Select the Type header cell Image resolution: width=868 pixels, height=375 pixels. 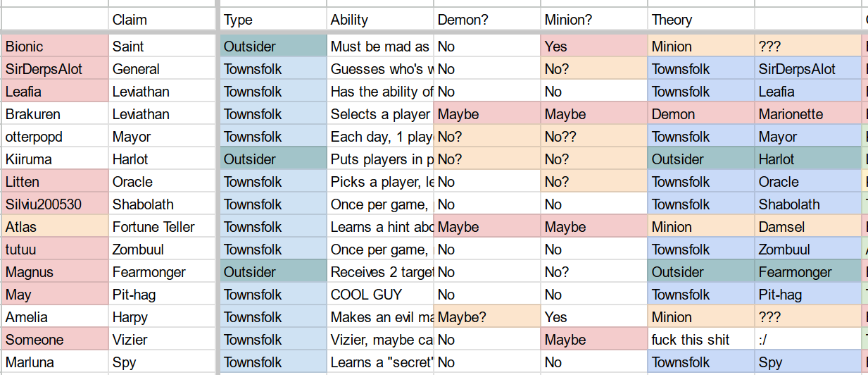point(274,20)
